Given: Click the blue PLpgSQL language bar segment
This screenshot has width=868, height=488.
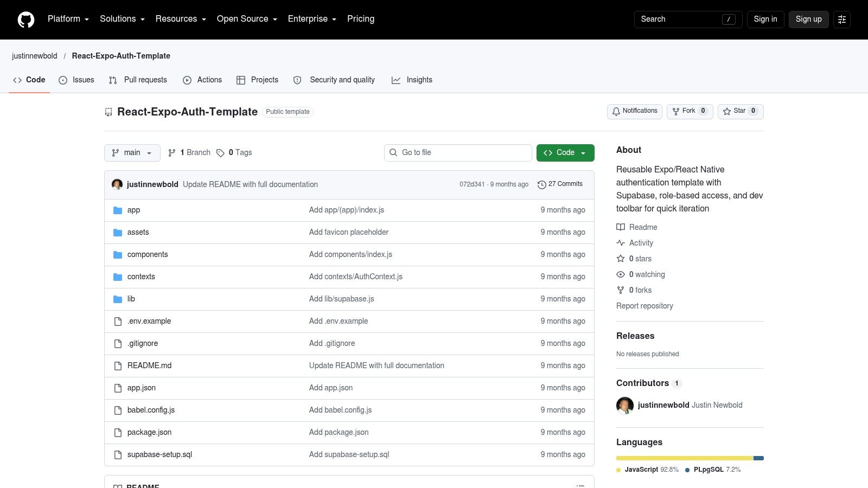Looking at the screenshot, I should tap(759, 458).
